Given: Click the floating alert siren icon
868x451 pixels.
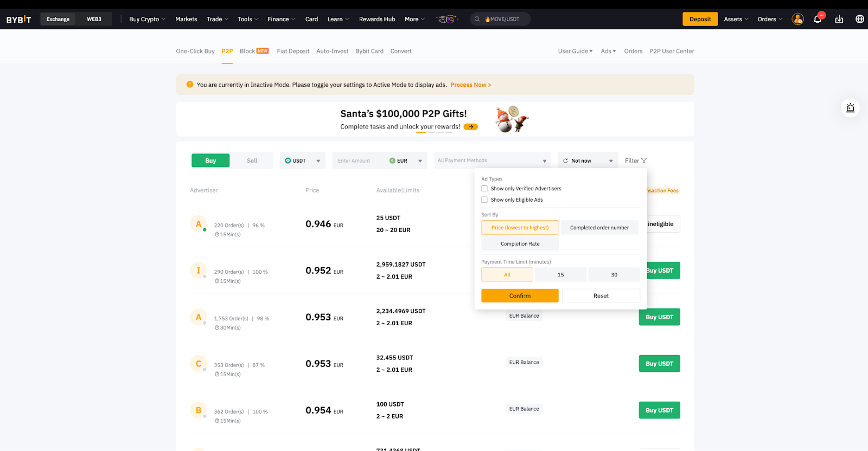Looking at the screenshot, I should click(x=851, y=108).
